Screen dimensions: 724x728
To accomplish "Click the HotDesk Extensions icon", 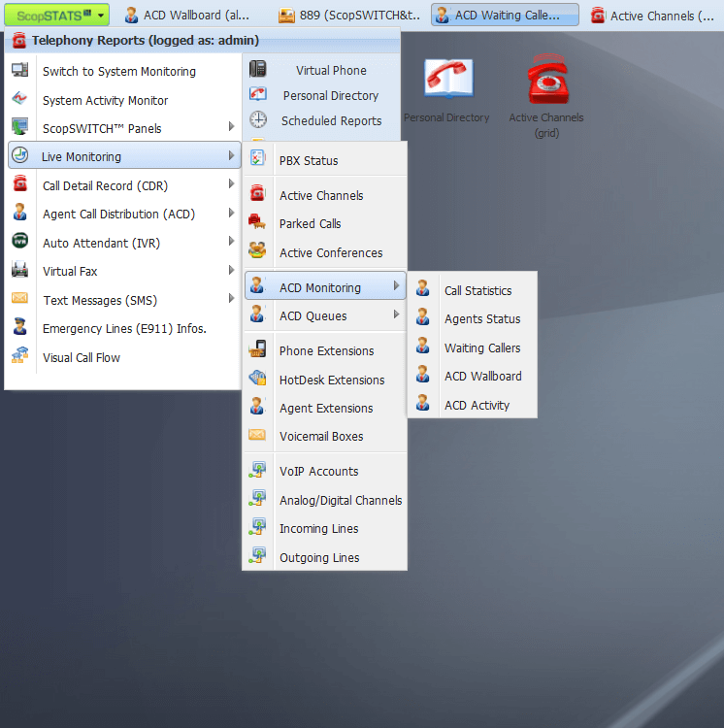I will point(257,380).
